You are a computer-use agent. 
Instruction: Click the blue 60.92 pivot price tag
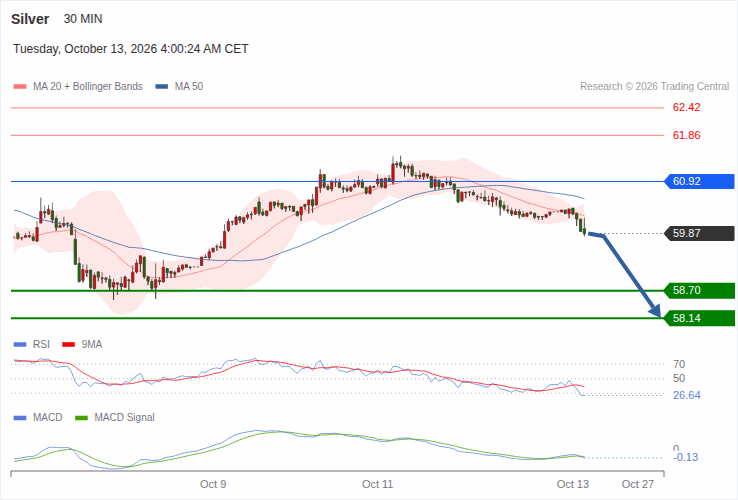699,181
